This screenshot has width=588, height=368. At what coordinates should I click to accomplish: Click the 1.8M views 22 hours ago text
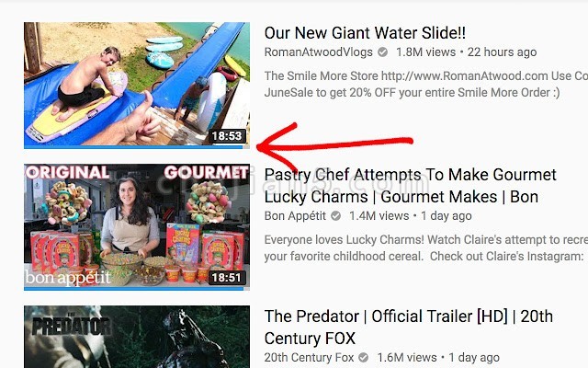pyautogui.click(x=466, y=52)
